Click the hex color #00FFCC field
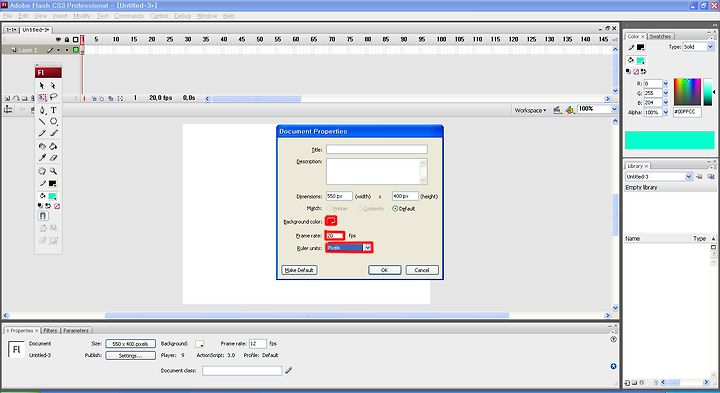 click(687, 112)
